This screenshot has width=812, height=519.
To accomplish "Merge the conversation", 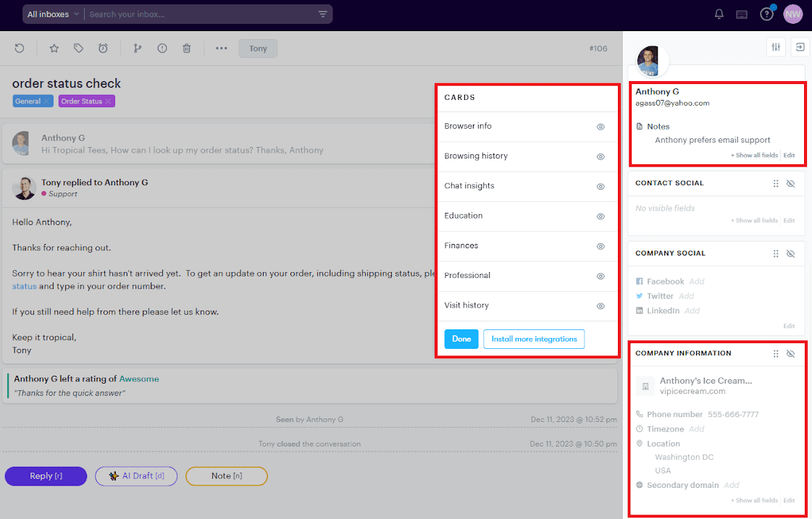I will 137,48.
